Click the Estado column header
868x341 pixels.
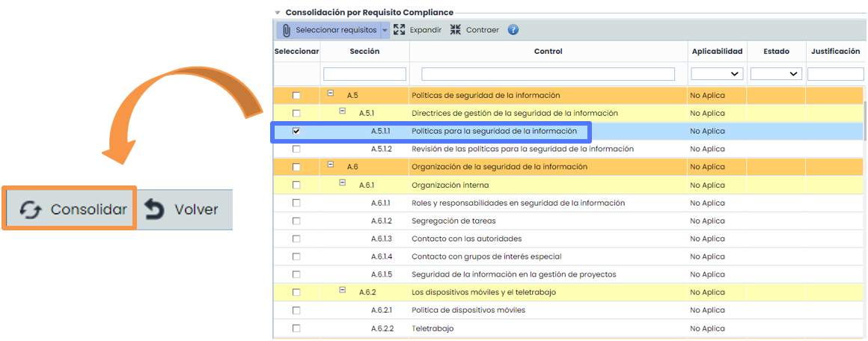776,52
